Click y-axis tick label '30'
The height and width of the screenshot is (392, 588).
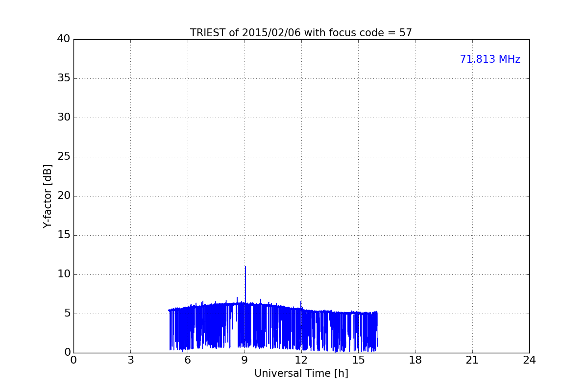pyautogui.click(x=64, y=118)
